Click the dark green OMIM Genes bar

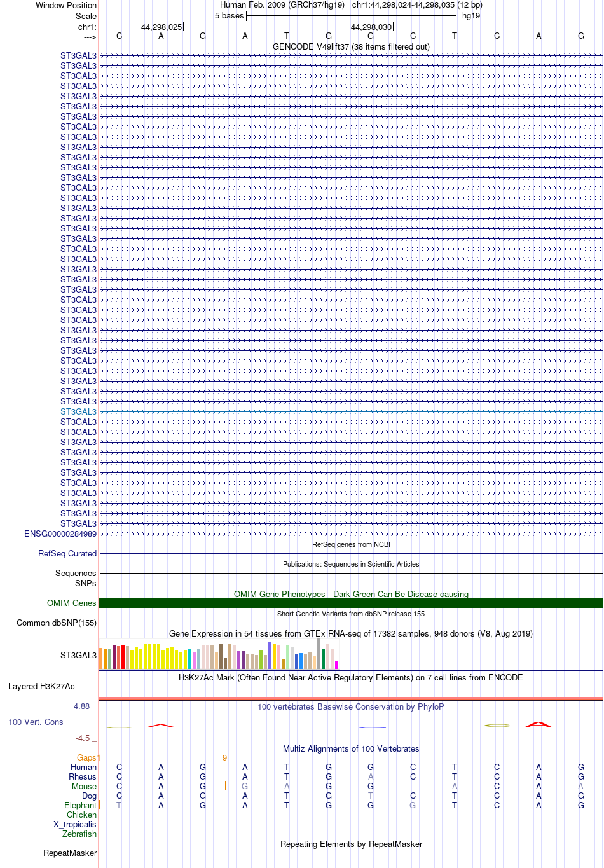351,603
